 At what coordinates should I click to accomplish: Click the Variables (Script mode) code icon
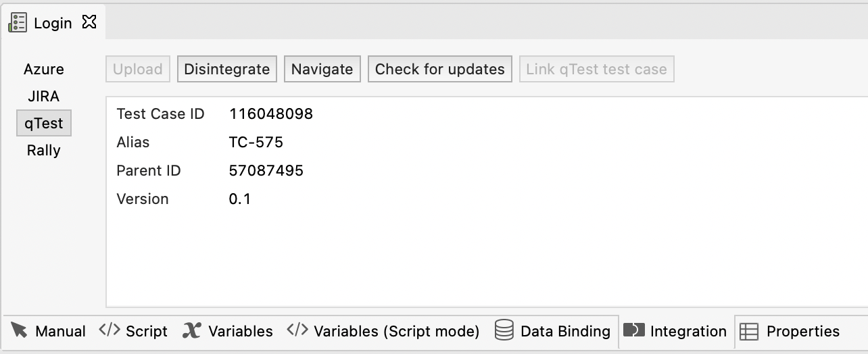297,330
